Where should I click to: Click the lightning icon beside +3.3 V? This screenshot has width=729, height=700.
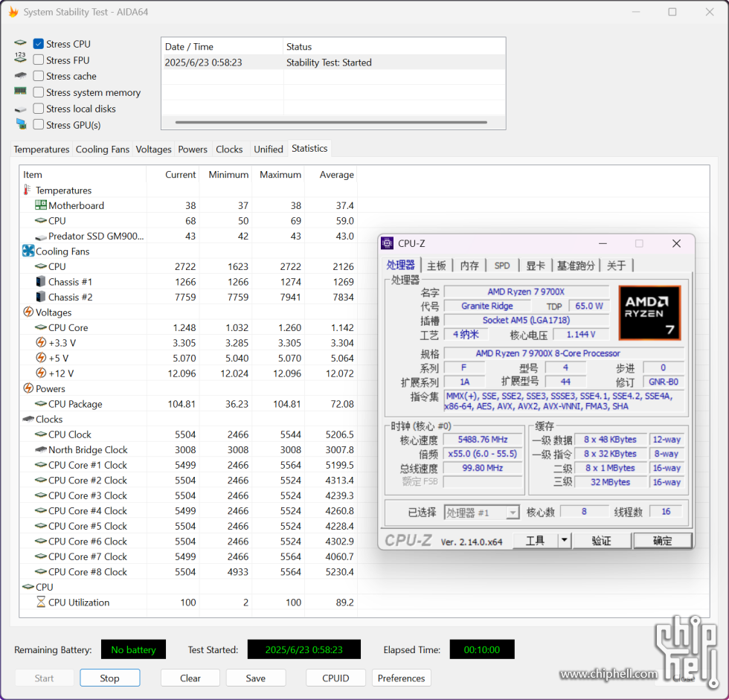41,343
